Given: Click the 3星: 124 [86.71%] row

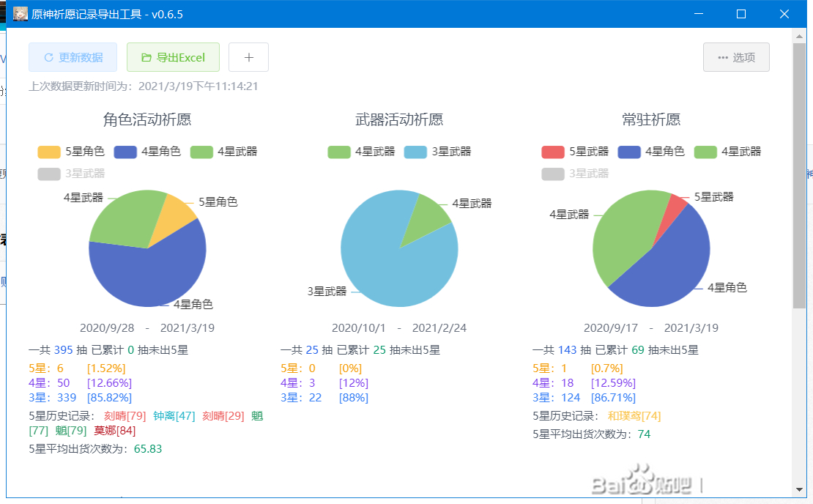Looking at the screenshot, I should pos(584,397).
